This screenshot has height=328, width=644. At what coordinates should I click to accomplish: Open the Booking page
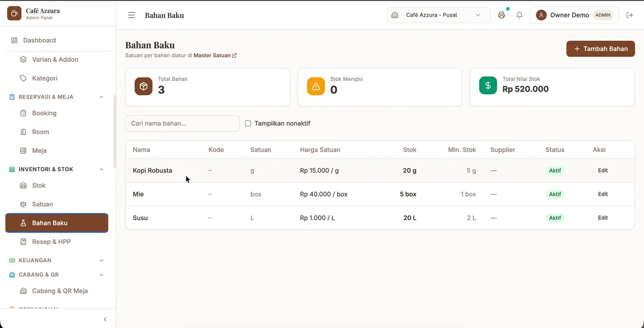click(x=57, y=113)
